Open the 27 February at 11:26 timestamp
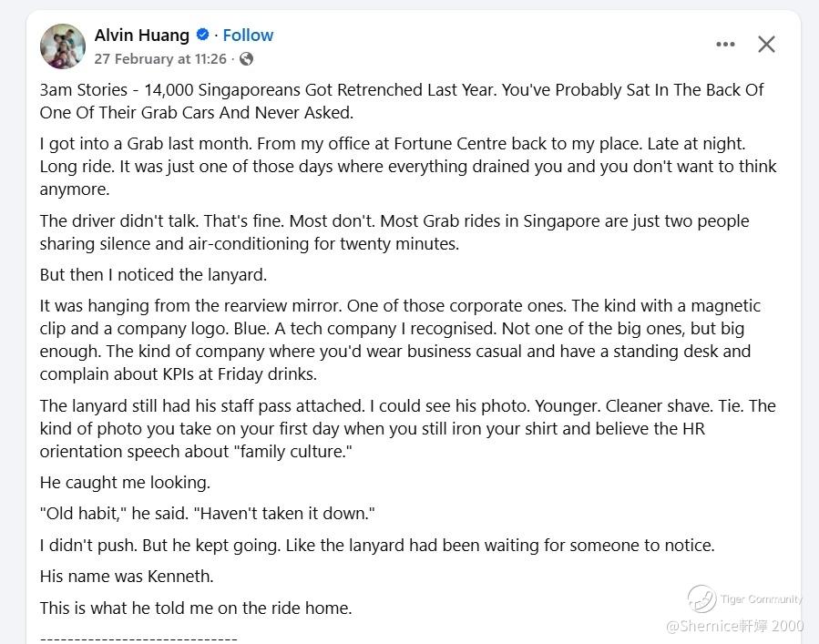The image size is (819, 644). [x=160, y=58]
